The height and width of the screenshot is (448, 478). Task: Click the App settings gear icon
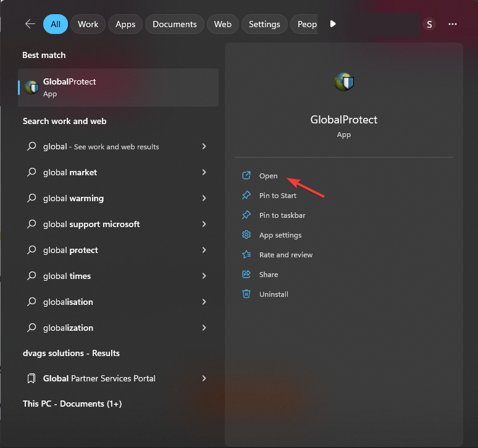tap(246, 235)
